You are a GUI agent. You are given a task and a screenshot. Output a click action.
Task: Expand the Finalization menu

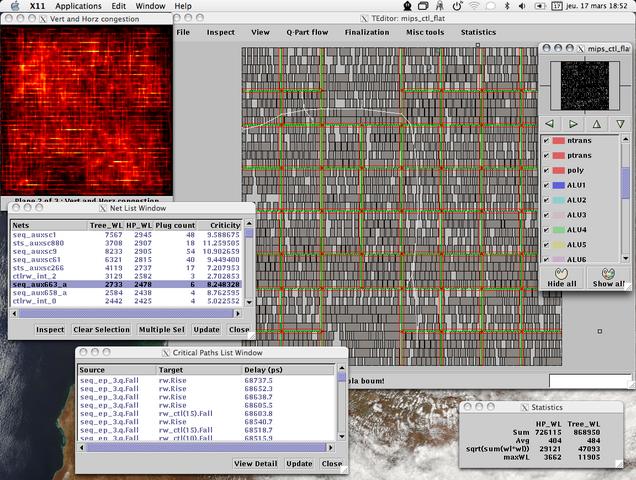click(x=365, y=32)
